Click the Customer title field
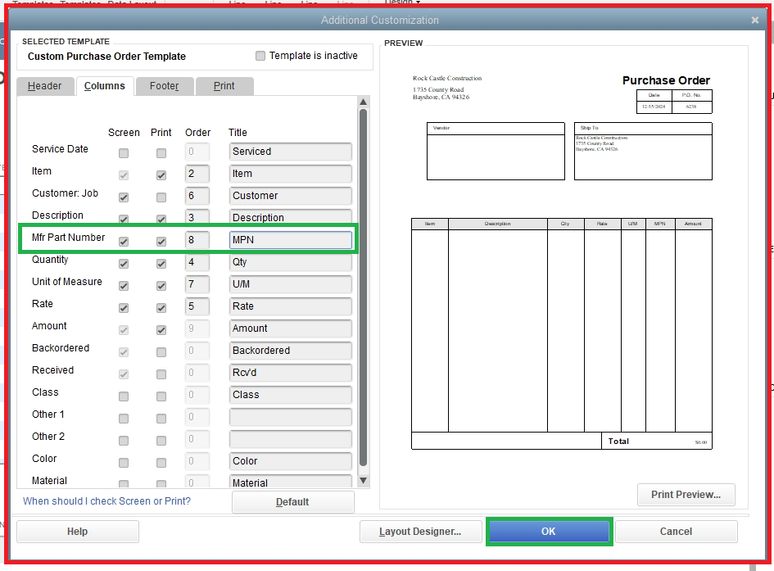The width and height of the screenshot is (774, 571). pyautogui.click(x=291, y=196)
